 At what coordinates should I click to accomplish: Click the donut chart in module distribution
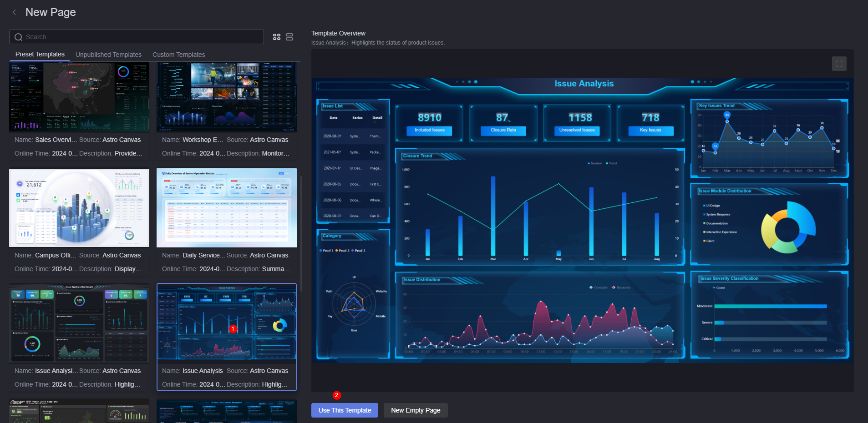pos(788,228)
